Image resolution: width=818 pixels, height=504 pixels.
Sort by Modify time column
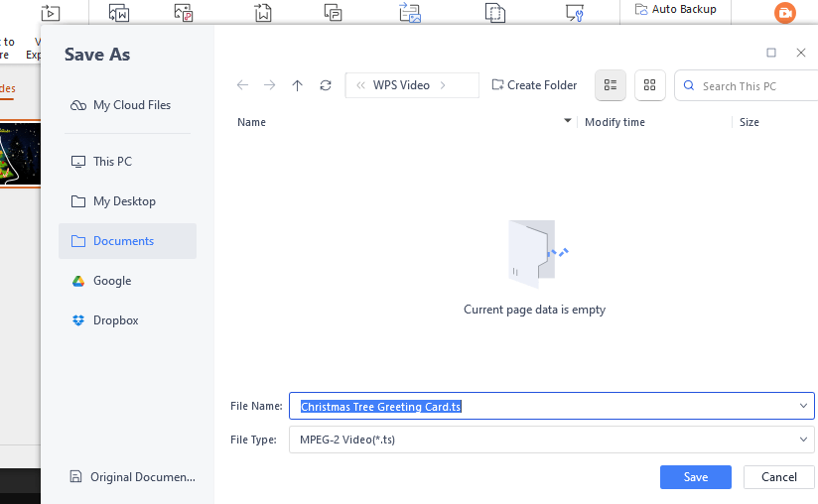(614, 122)
